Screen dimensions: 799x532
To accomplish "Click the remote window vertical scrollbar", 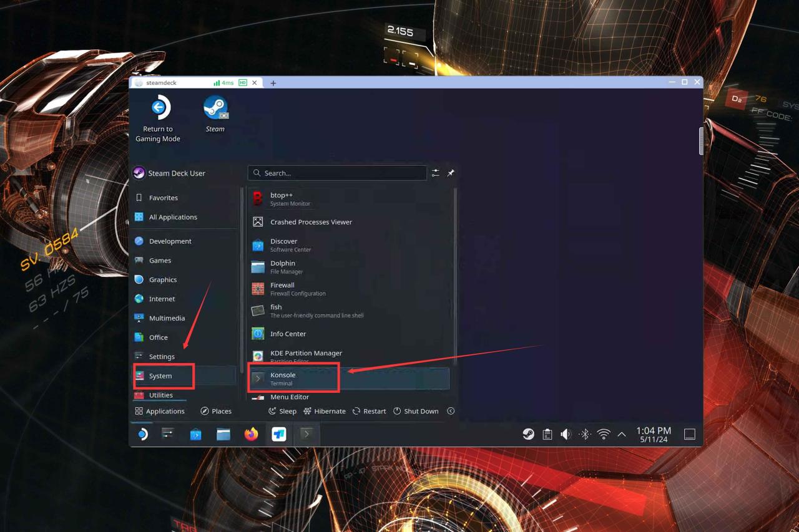I will pyautogui.click(x=702, y=141).
